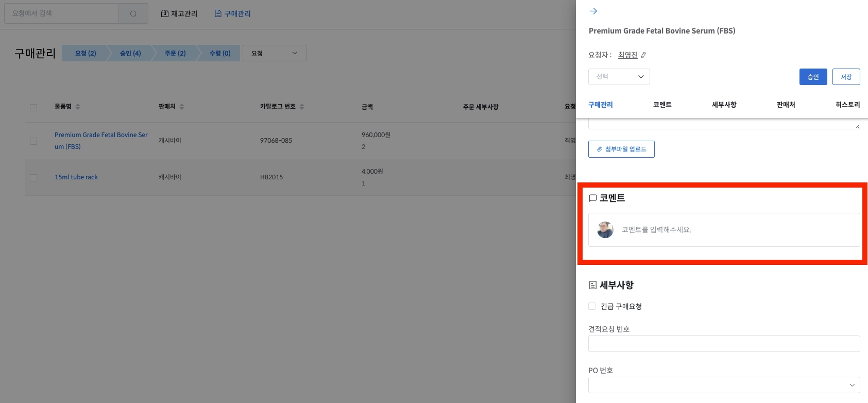Sort by 카탈로그 번호 column arrows
868x403 pixels.
302,107
